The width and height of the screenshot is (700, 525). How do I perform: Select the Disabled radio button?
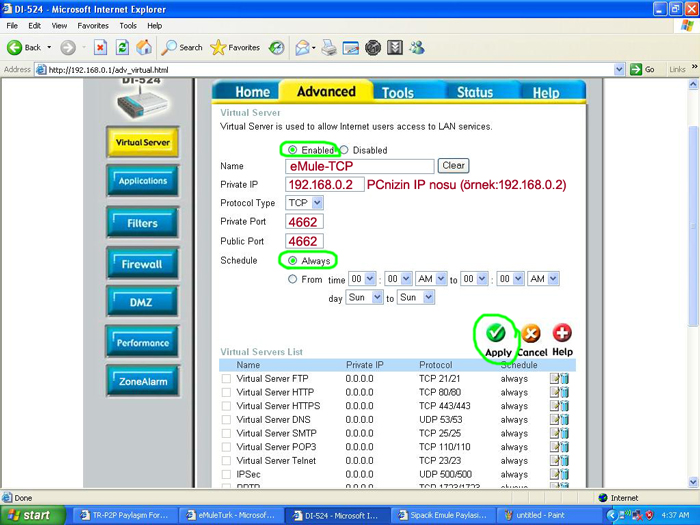(344, 150)
